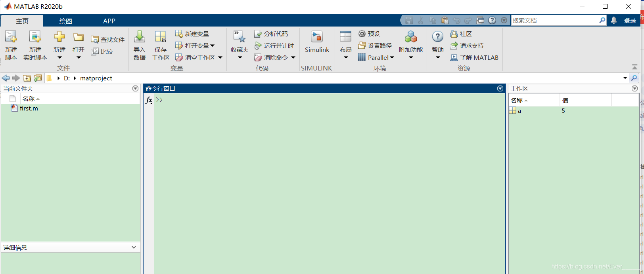Click 请求支持 (Request Support)
Image resolution: width=644 pixels, height=274 pixels.
point(467,46)
